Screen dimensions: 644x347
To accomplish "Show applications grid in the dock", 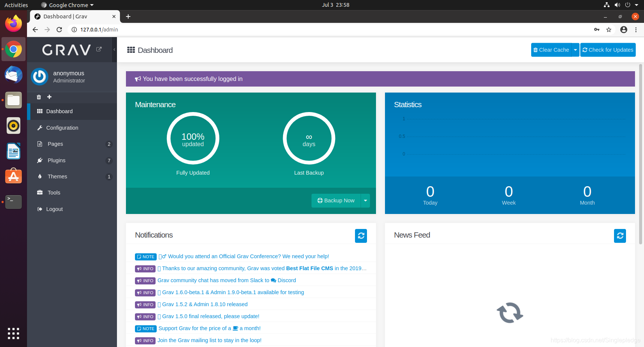I will click(13, 334).
